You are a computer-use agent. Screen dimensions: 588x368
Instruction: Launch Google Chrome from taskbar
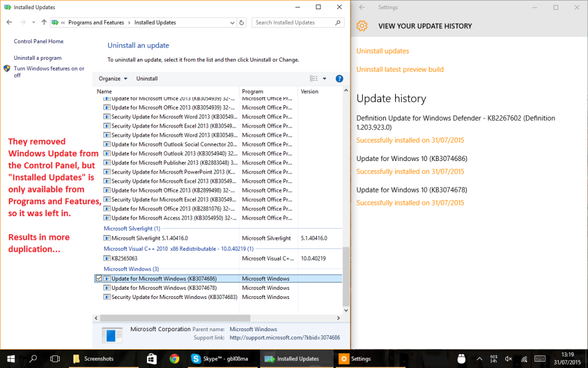tap(174, 359)
